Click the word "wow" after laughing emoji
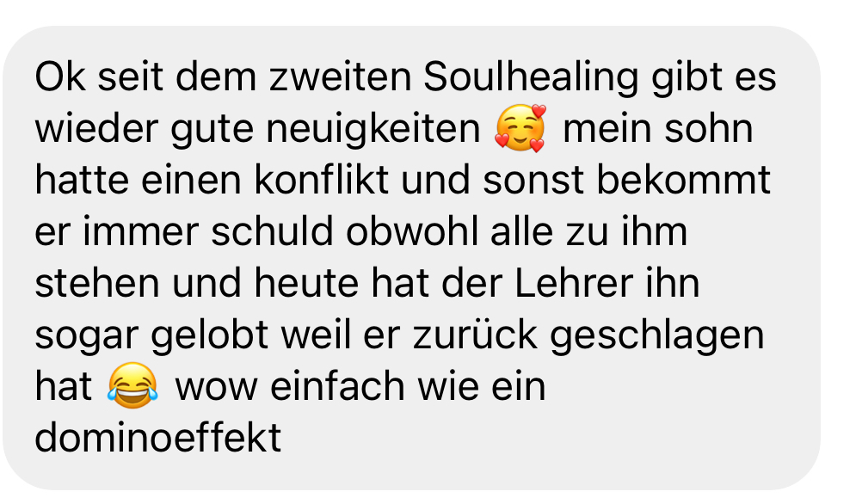Image resolution: width=856 pixels, height=504 pixels. pos(216,386)
